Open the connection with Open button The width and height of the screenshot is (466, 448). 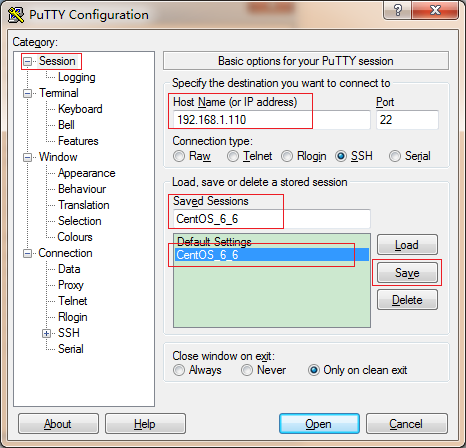[319, 424]
